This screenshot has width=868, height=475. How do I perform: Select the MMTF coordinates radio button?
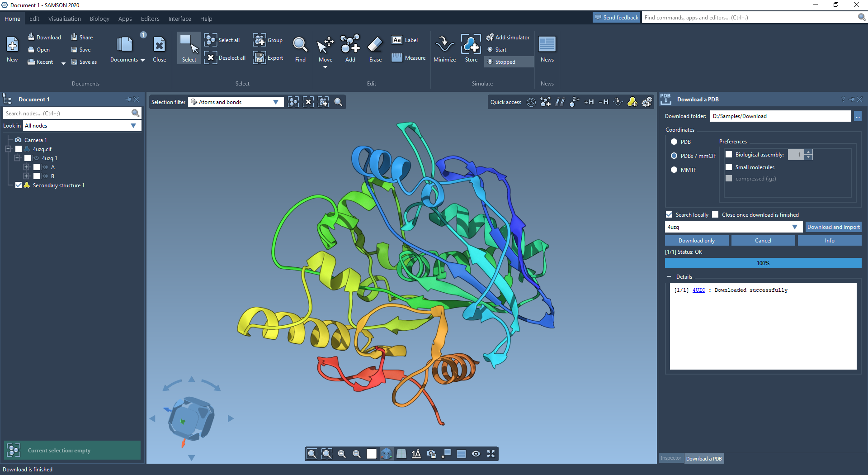point(674,170)
